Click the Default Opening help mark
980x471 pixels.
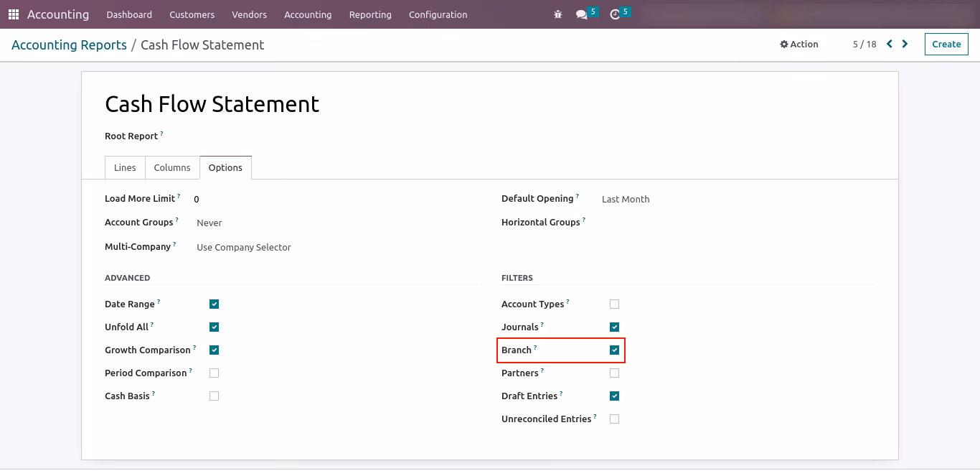[x=578, y=196]
